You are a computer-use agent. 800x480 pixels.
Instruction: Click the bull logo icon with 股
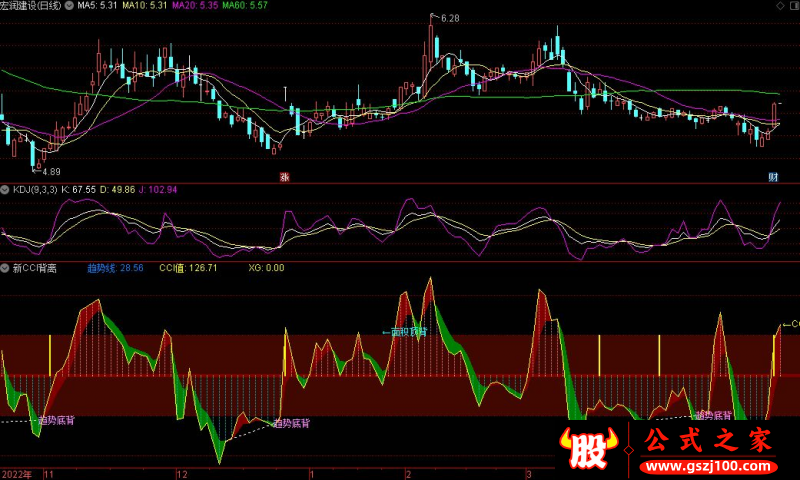click(591, 451)
